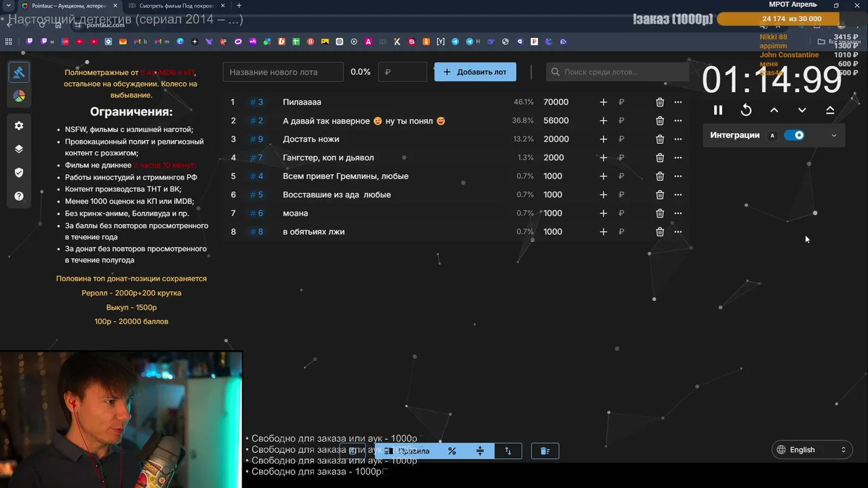Close the Смотреть фильм browser tab
Screen dimensions: 868x488
point(223,5)
